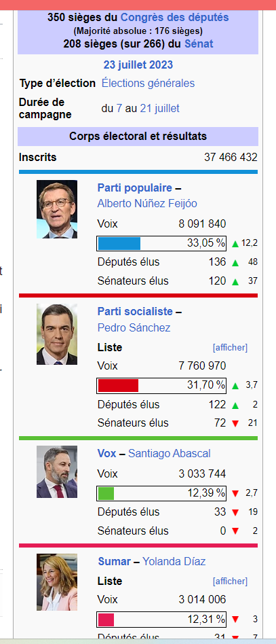Expand the Sumar Liste with afficher
Viewport: 276px width, 644px height.
[x=230, y=581]
